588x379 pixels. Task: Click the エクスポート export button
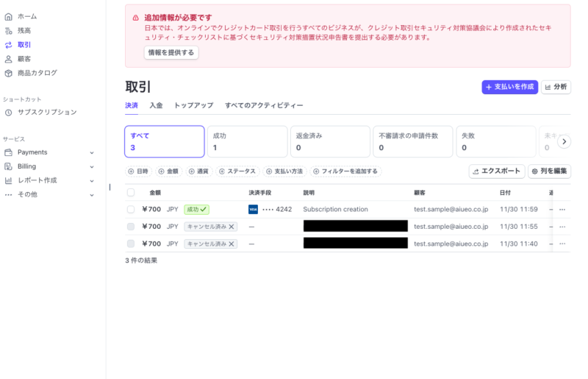coord(497,171)
